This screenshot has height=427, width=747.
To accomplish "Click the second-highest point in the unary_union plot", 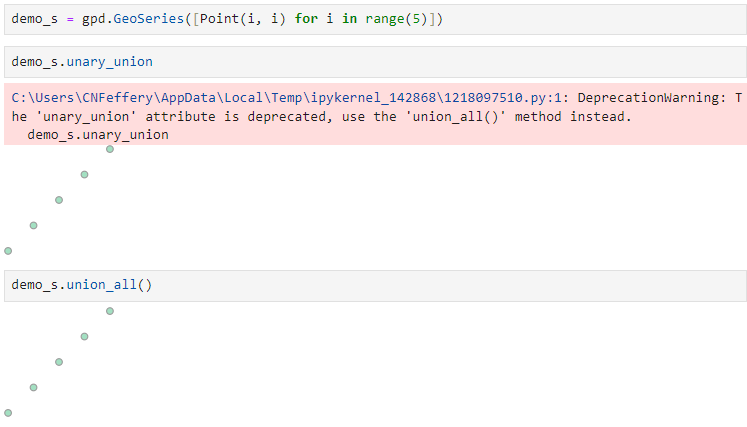I will [84, 175].
